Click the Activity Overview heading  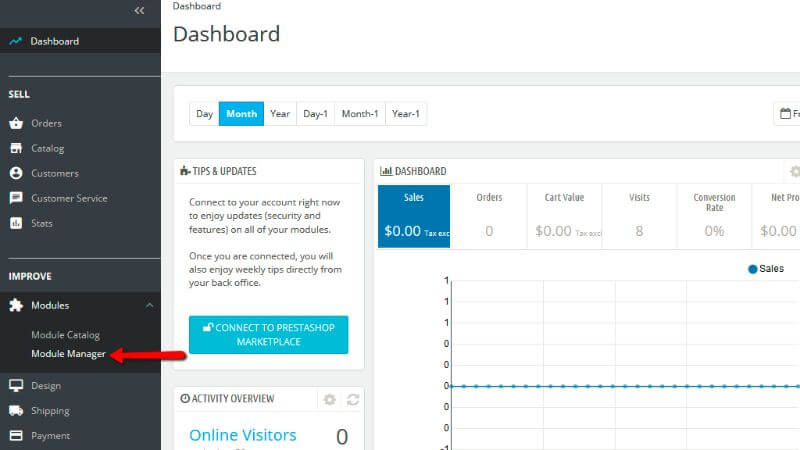coord(227,398)
